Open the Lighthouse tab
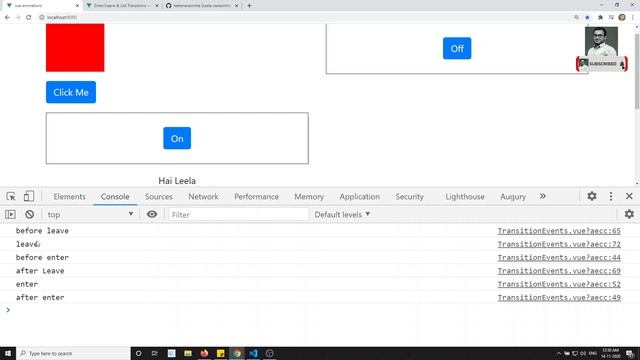 click(x=465, y=197)
